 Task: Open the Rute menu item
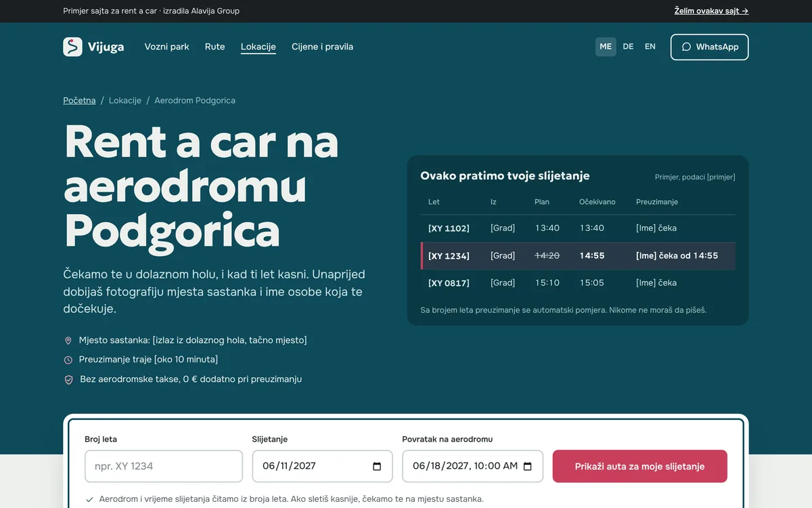click(215, 47)
